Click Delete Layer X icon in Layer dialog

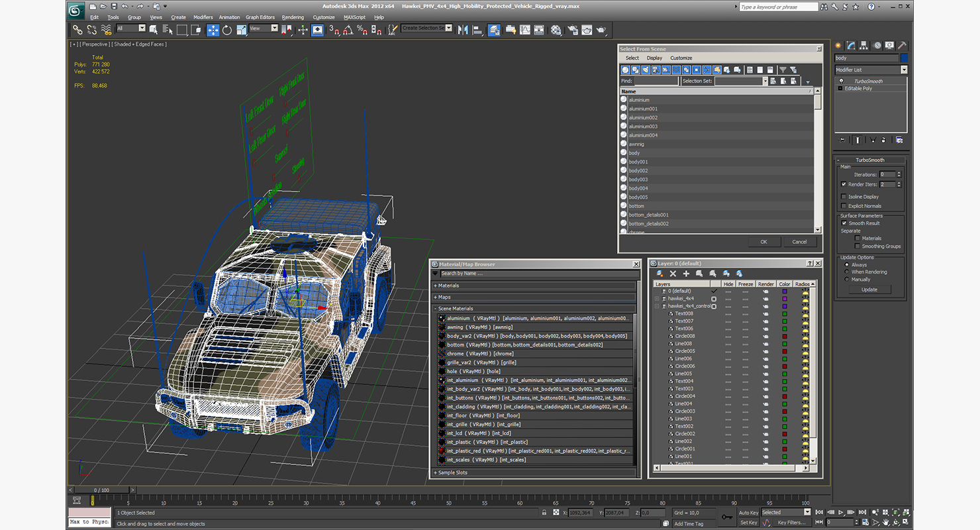pos(673,274)
